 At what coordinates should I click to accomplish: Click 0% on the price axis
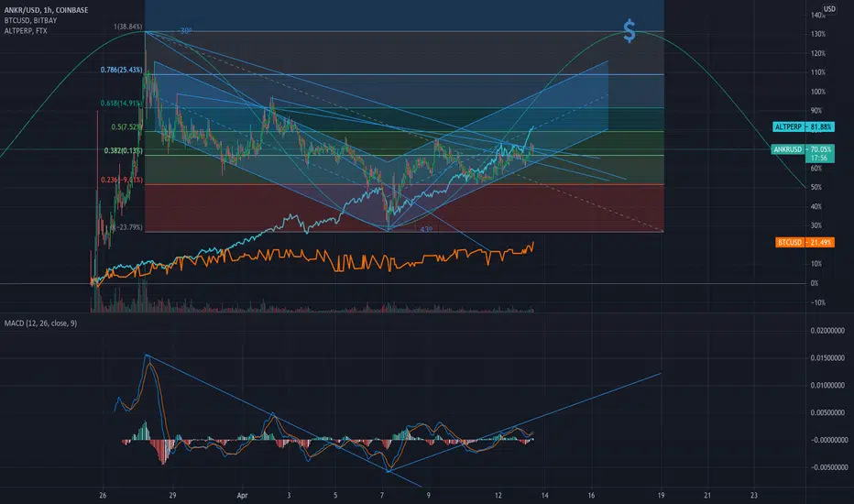[x=815, y=283]
